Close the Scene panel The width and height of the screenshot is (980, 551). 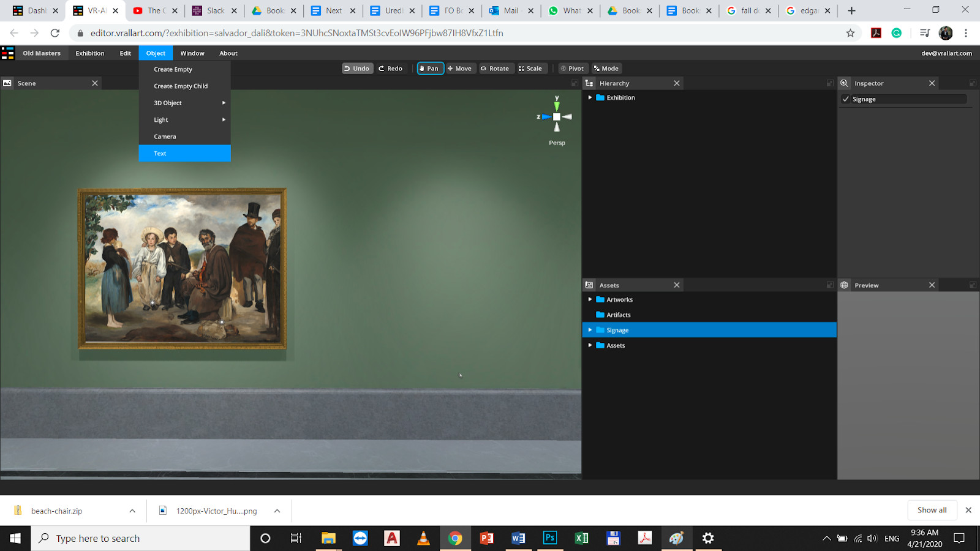(x=95, y=83)
